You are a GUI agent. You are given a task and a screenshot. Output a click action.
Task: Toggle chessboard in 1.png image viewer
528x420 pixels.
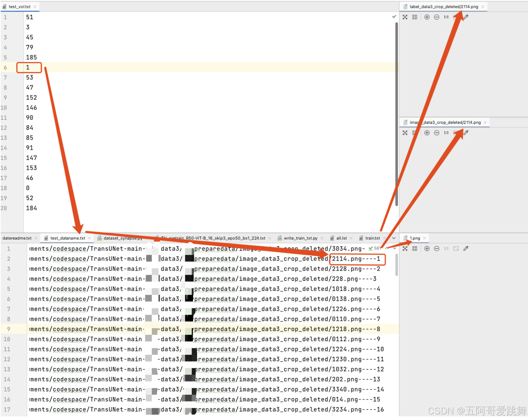tap(405, 248)
